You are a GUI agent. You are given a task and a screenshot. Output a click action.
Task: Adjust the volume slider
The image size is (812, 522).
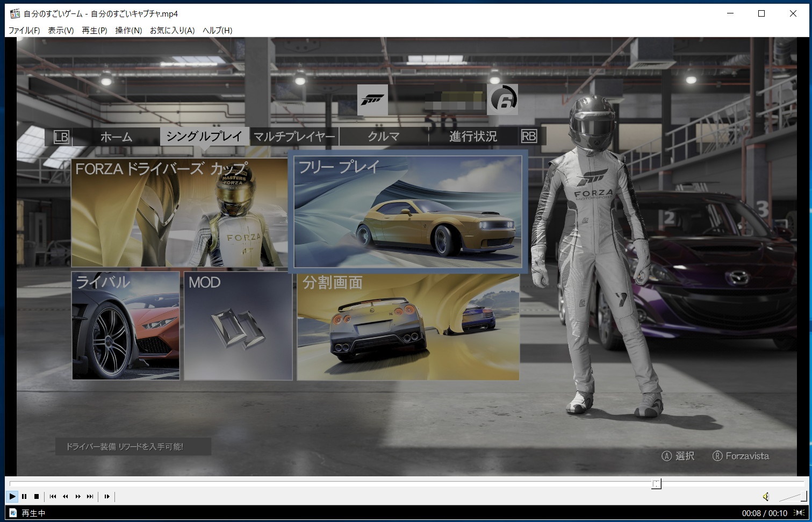click(793, 496)
